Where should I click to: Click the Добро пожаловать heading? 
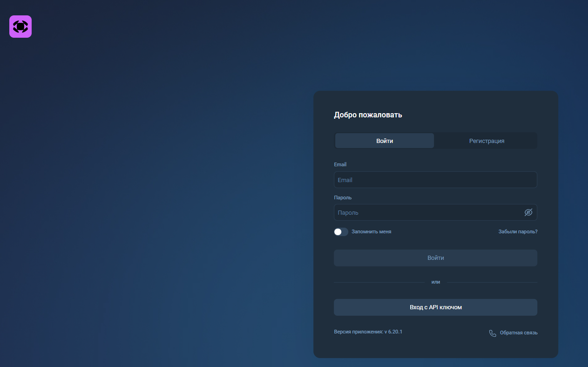pyautogui.click(x=368, y=115)
